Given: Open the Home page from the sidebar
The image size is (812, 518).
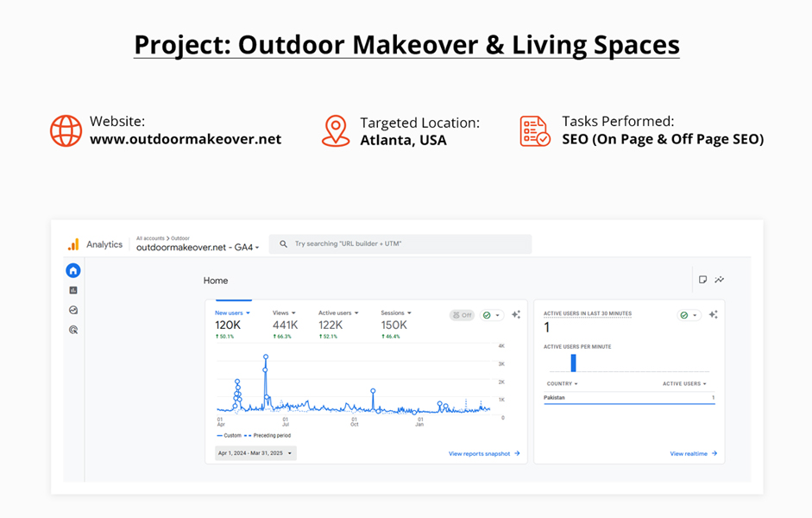Looking at the screenshot, I should coord(73,270).
